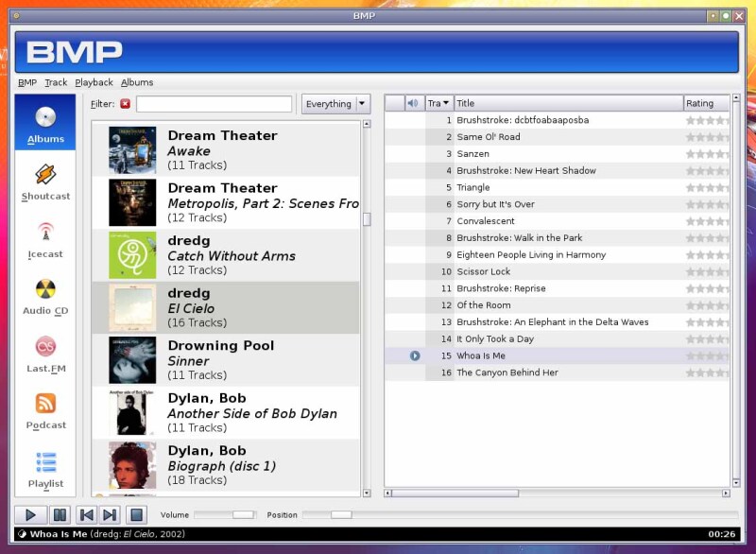756x554 pixels.
Task: Stop playback with the Stop button
Action: coord(136,515)
